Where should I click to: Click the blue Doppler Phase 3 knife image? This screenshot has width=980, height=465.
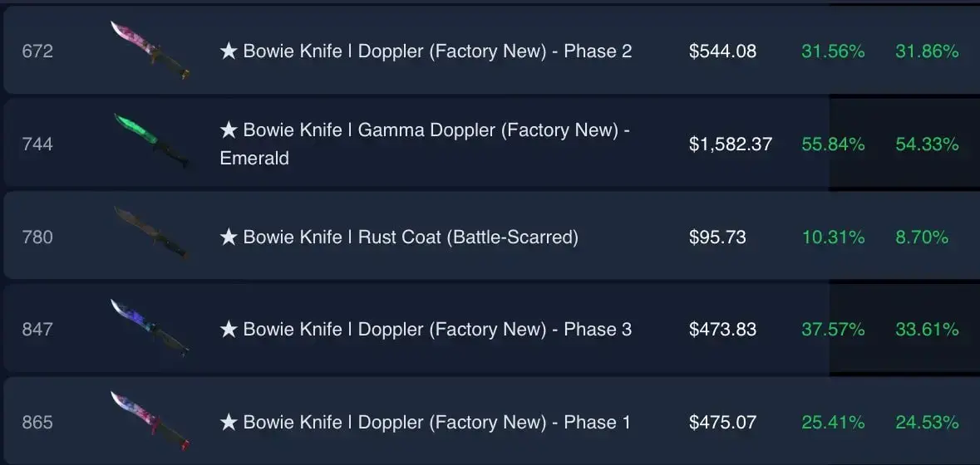[150, 328]
